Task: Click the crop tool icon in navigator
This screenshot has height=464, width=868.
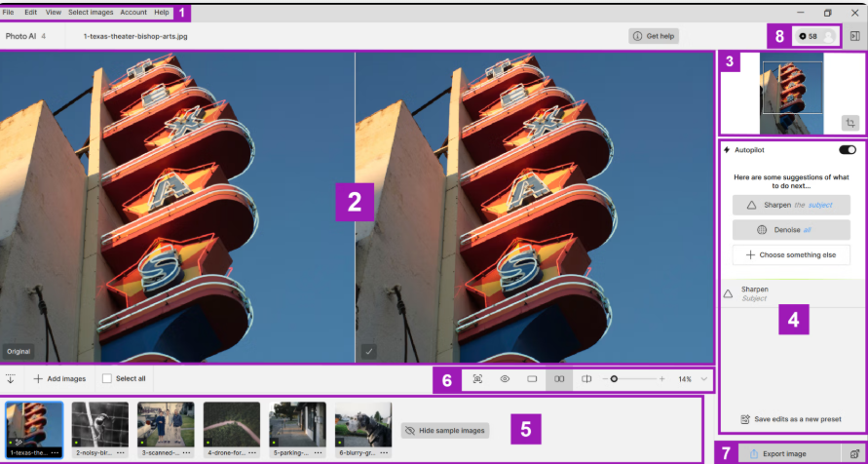Action: [849, 124]
